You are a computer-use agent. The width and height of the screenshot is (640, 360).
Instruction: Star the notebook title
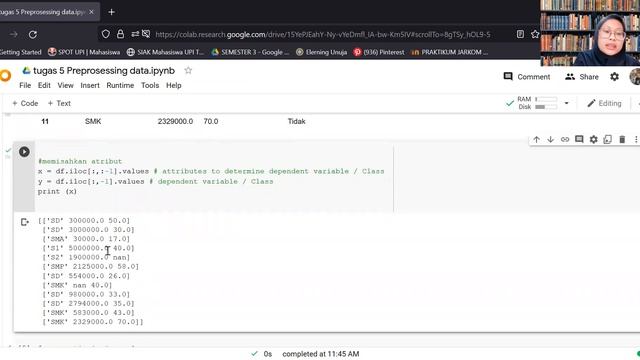[188, 71]
